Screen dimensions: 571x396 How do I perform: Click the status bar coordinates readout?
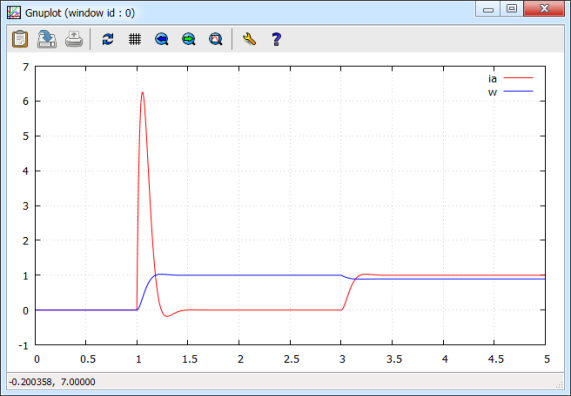click(x=52, y=382)
